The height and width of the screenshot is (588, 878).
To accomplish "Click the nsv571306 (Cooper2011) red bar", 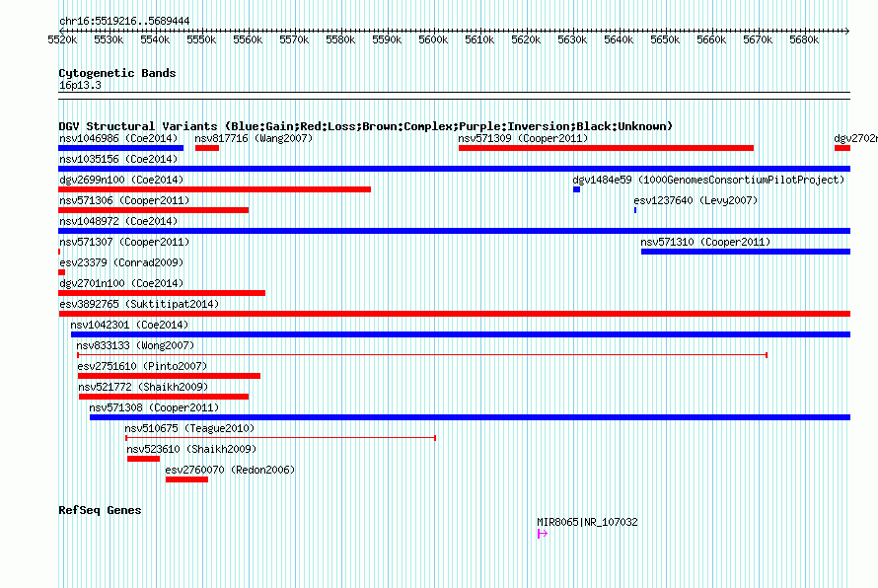I will click(154, 210).
